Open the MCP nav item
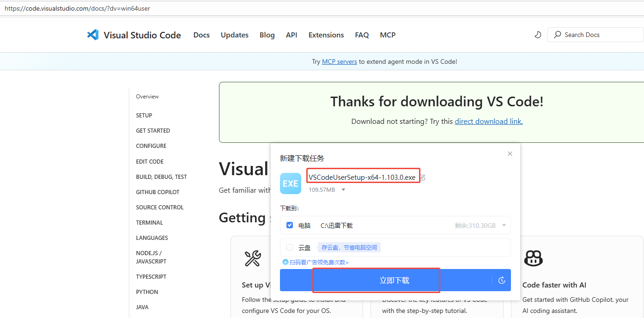 point(388,35)
